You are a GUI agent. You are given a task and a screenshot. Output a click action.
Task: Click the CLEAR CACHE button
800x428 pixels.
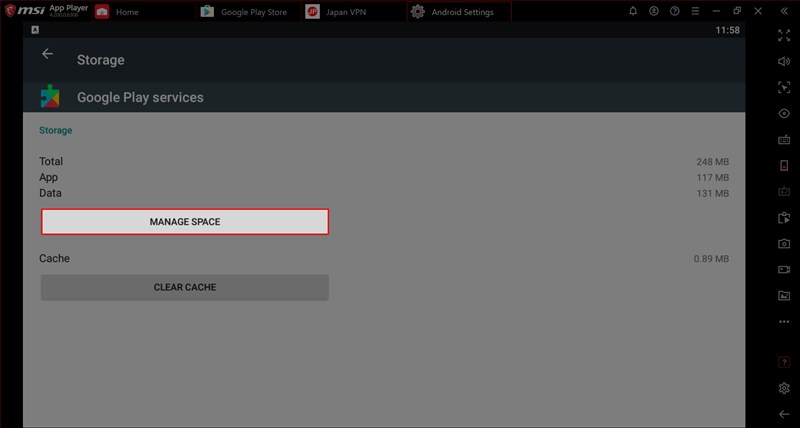pos(185,287)
